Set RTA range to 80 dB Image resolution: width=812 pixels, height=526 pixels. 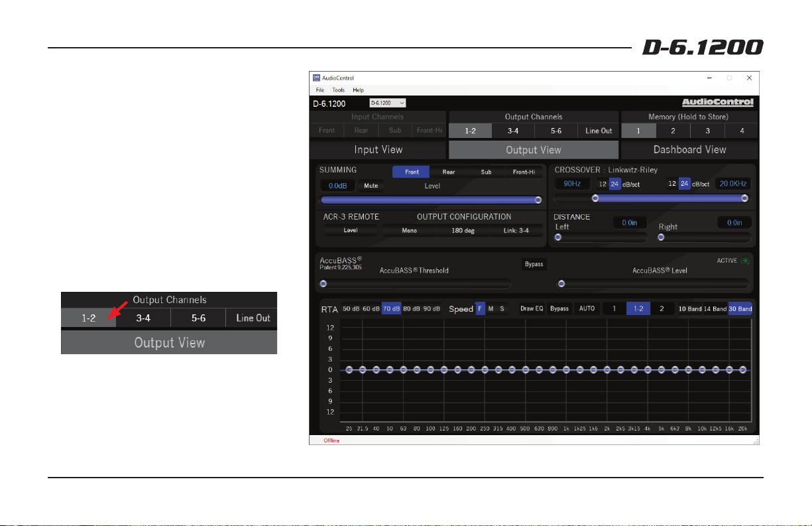click(x=411, y=309)
